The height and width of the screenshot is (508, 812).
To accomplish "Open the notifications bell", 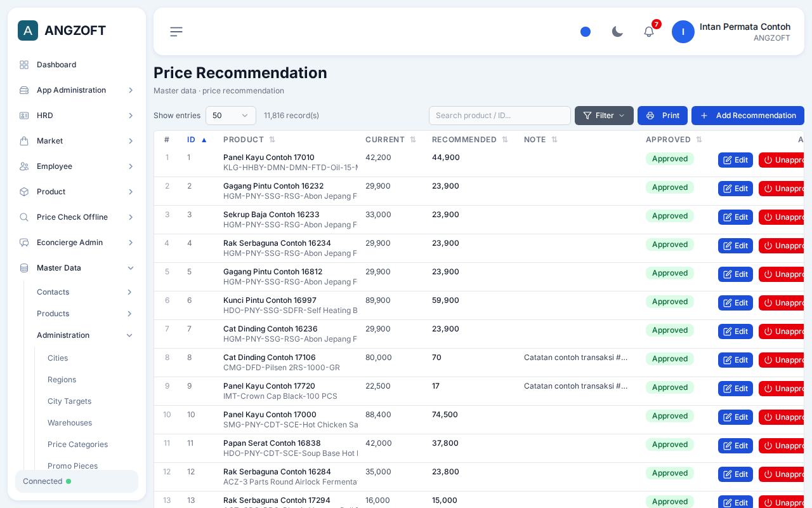I will click(x=649, y=32).
